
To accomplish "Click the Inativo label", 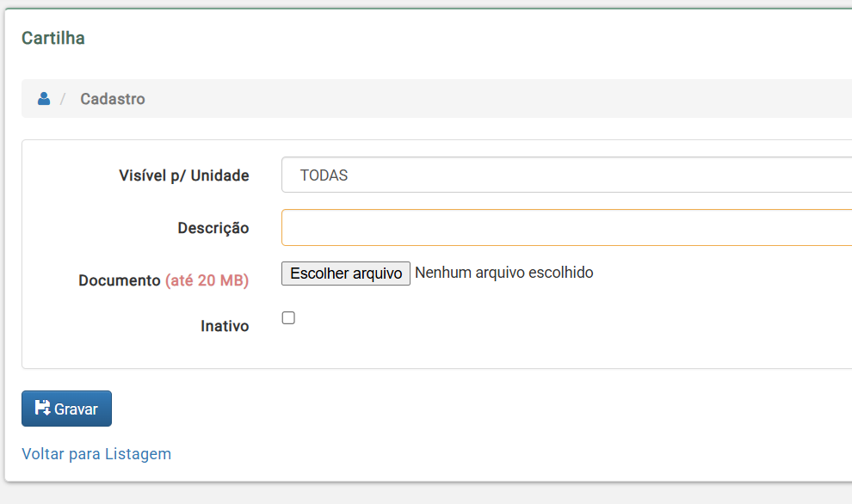I will pyautogui.click(x=225, y=326).
